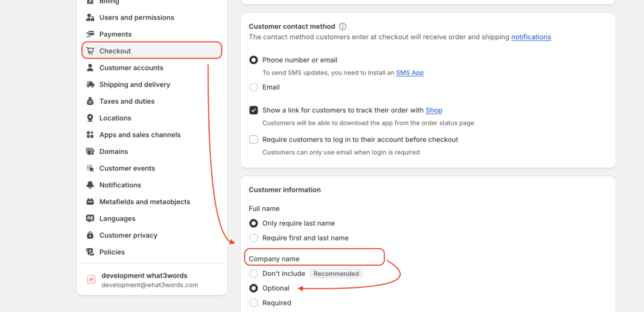644x312 pixels.
Task: Click the Customer events icon
Action: click(90, 169)
